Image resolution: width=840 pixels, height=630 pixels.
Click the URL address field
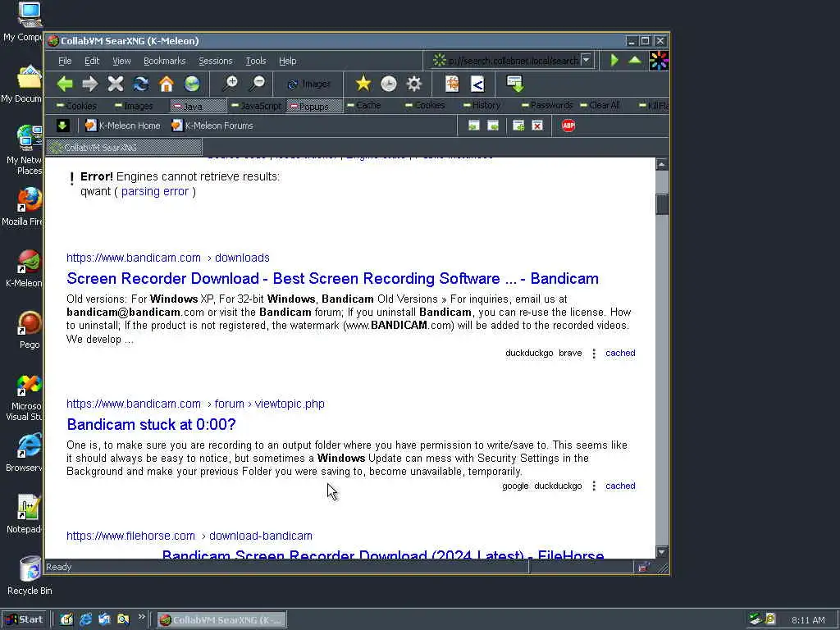[x=513, y=61]
